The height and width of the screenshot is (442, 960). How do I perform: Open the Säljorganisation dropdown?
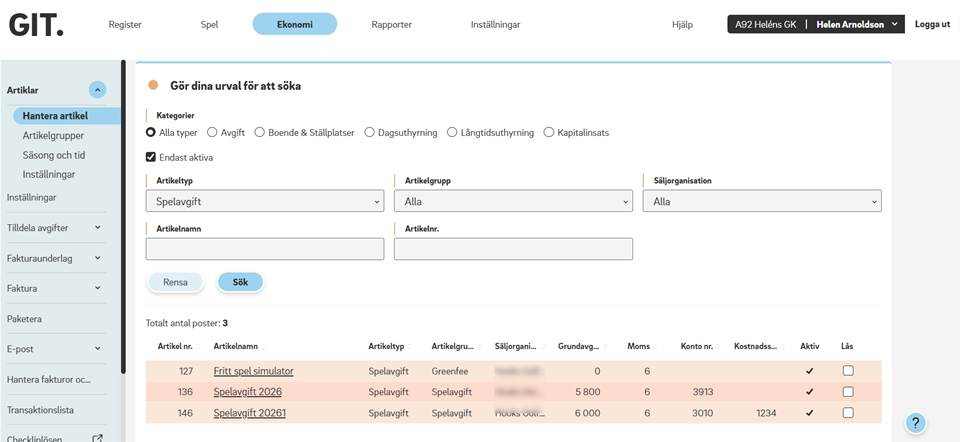point(761,201)
